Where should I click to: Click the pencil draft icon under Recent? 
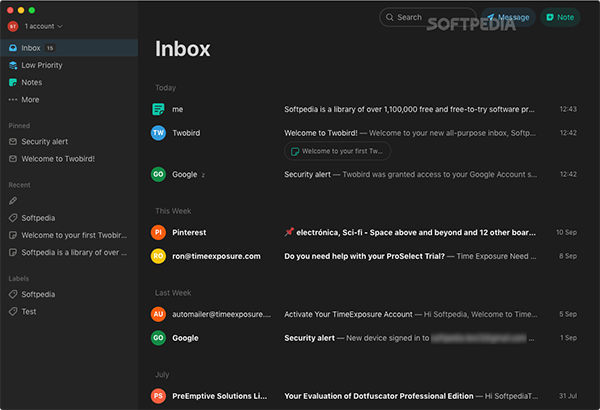[x=13, y=201]
